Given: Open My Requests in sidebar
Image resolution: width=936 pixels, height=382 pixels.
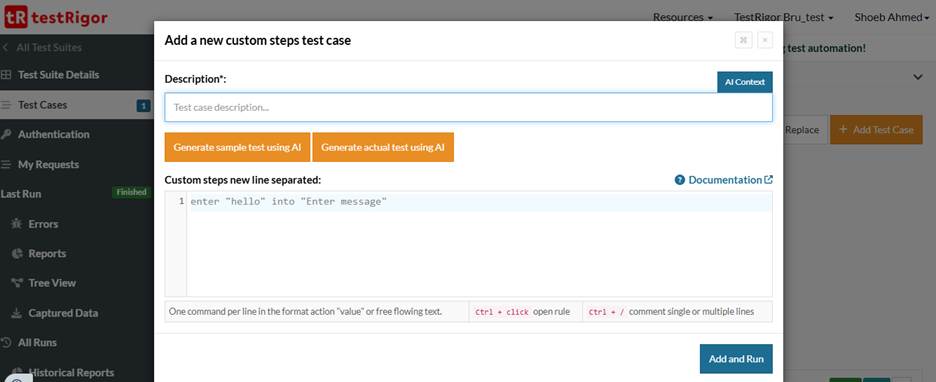Looking at the screenshot, I should coord(77,165).
